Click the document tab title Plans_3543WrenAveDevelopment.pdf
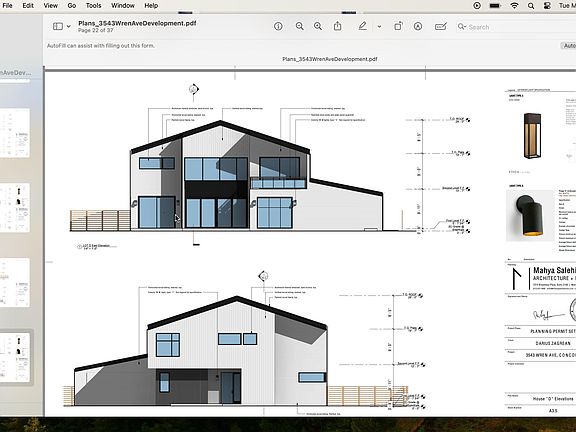The width and height of the screenshot is (576, 432). tap(330, 59)
